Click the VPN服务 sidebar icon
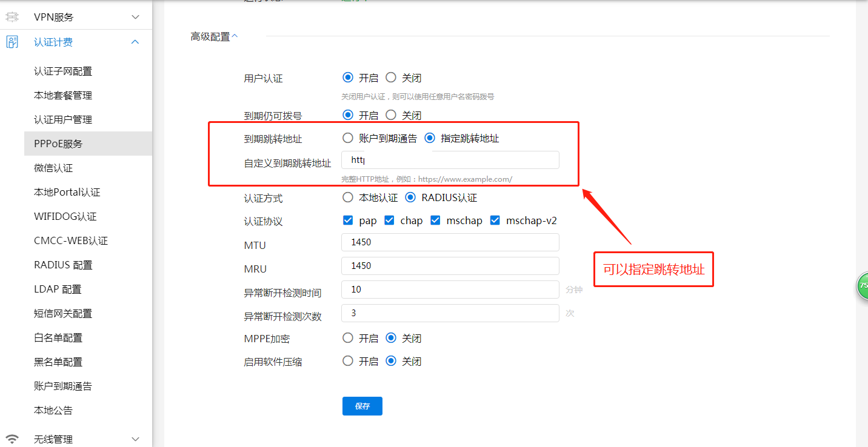Viewport: 868px width, 447px height. pyautogui.click(x=12, y=17)
